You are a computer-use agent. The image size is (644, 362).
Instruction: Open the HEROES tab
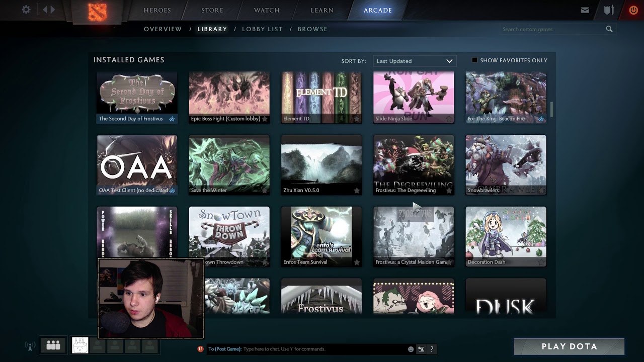point(157,10)
